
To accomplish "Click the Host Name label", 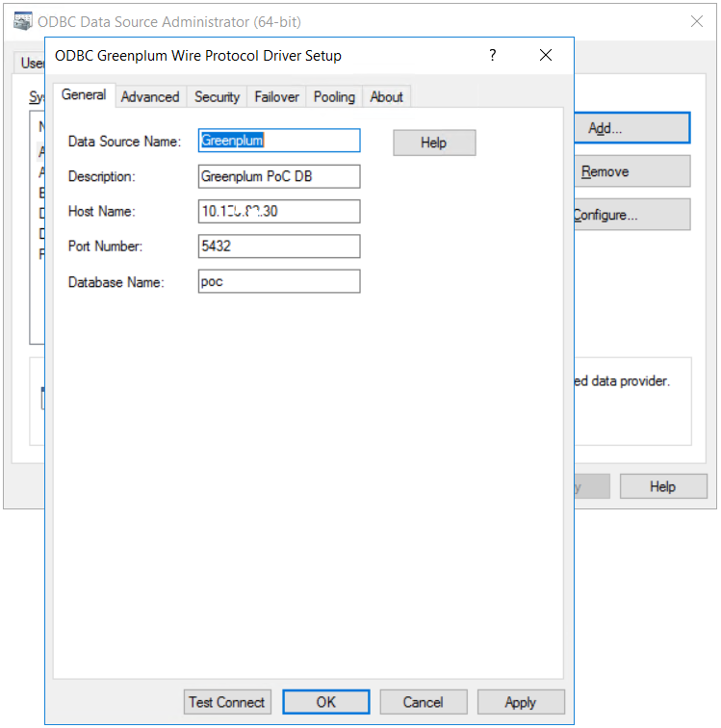I will click(x=102, y=212).
